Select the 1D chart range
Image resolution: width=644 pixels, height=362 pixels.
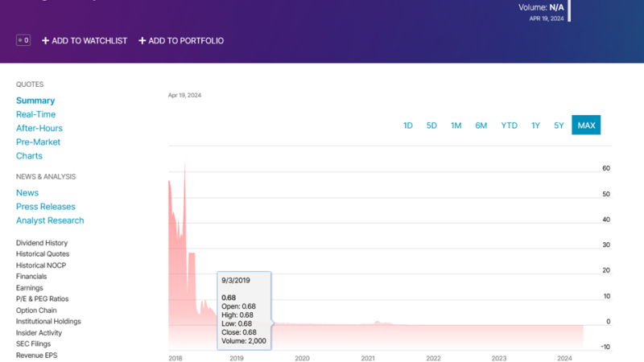pos(408,125)
